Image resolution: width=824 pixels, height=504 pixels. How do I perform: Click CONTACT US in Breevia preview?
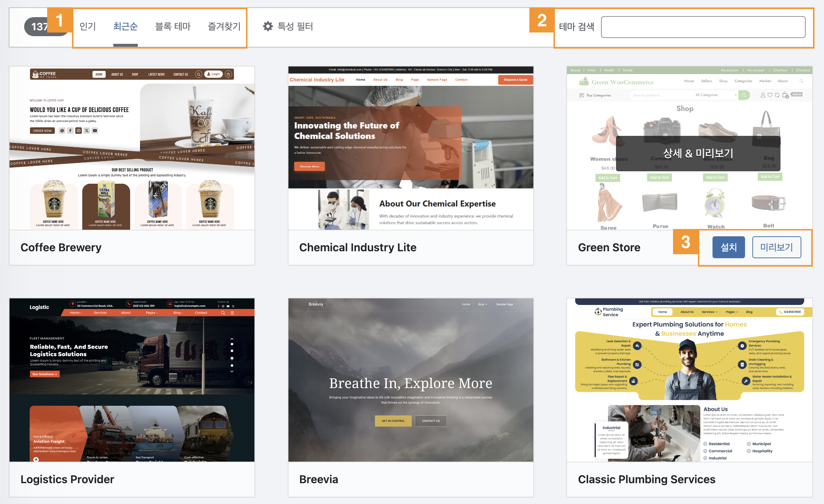coord(431,421)
